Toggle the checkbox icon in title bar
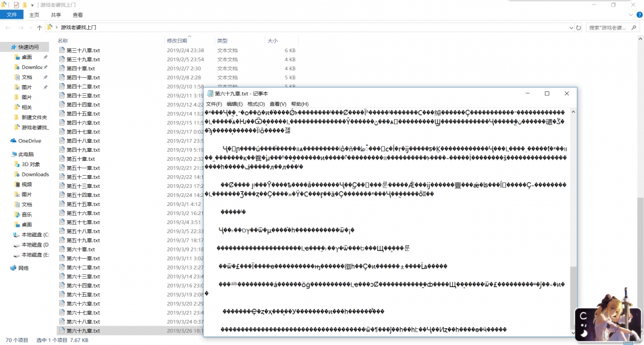This screenshot has width=644, height=345. tap(17, 5)
